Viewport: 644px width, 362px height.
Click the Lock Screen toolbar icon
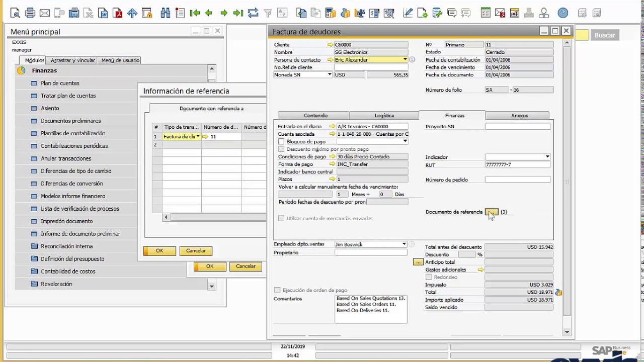pyautogui.click(x=147, y=13)
